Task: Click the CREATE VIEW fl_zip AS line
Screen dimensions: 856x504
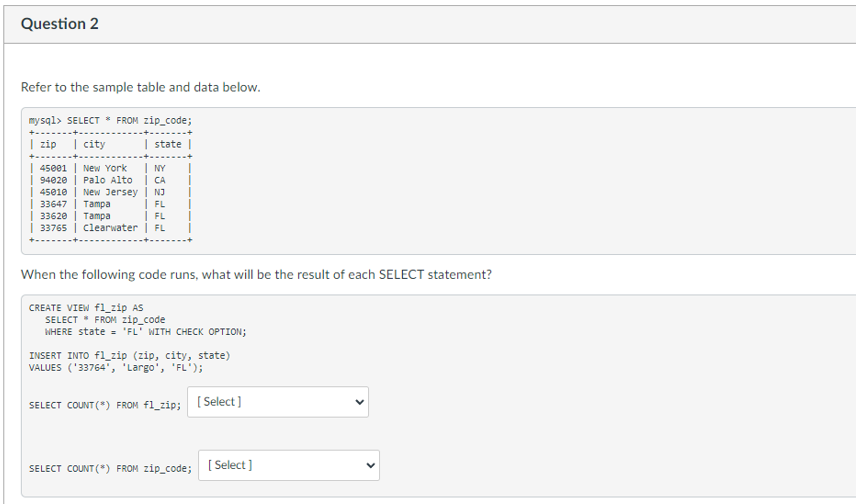Action: [x=86, y=308]
